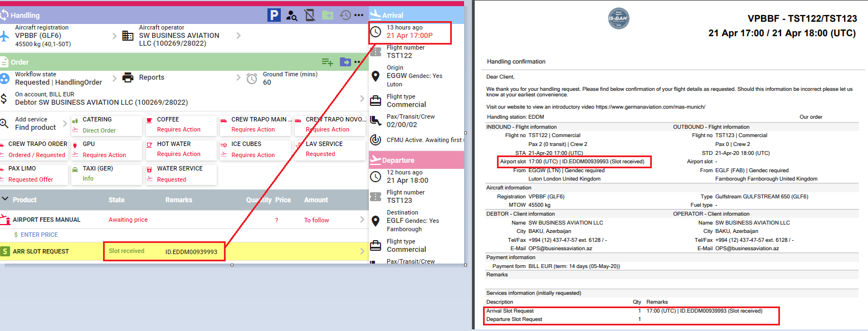Open the TAXI (GER) service card
Image resolution: width=868 pixels, height=331 pixels.
(106, 174)
